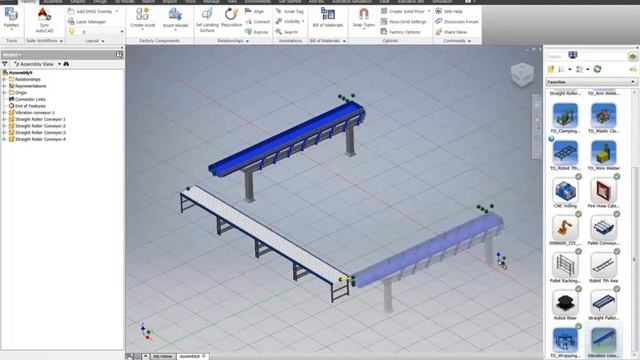Select the Pallet Conveyor asset thumbnail
640x360 pixels.
tap(603, 229)
